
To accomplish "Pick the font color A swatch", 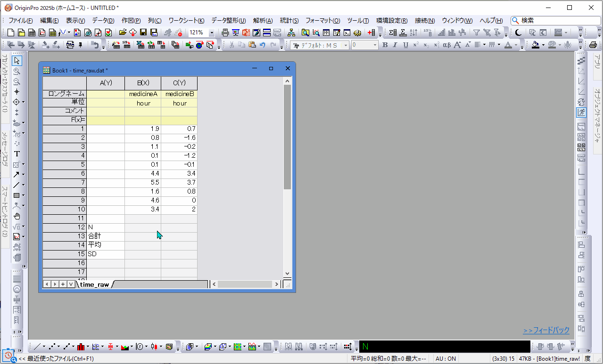I will 508,45.
